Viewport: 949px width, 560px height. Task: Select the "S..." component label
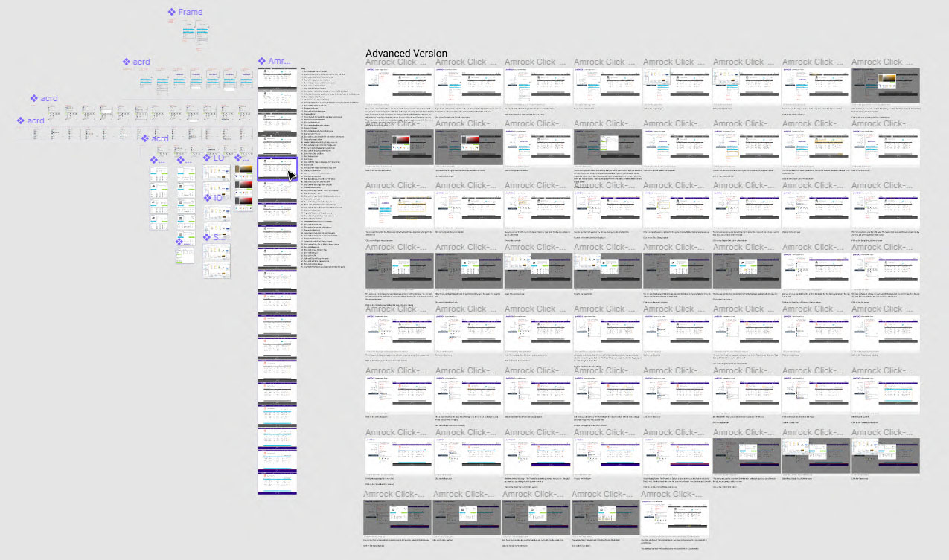point(214,238)
